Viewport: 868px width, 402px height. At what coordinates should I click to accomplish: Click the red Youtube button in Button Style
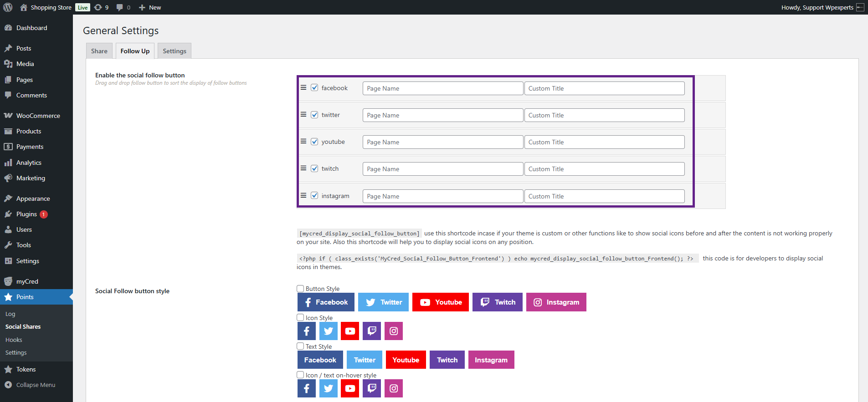441,302
